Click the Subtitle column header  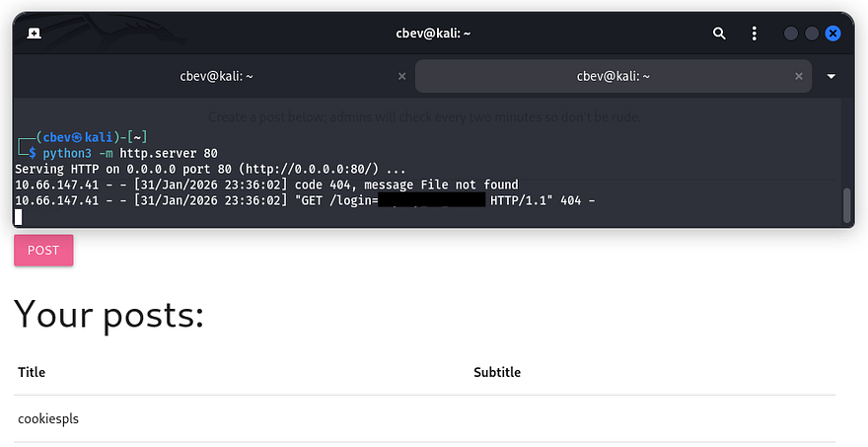pos(497,372)
